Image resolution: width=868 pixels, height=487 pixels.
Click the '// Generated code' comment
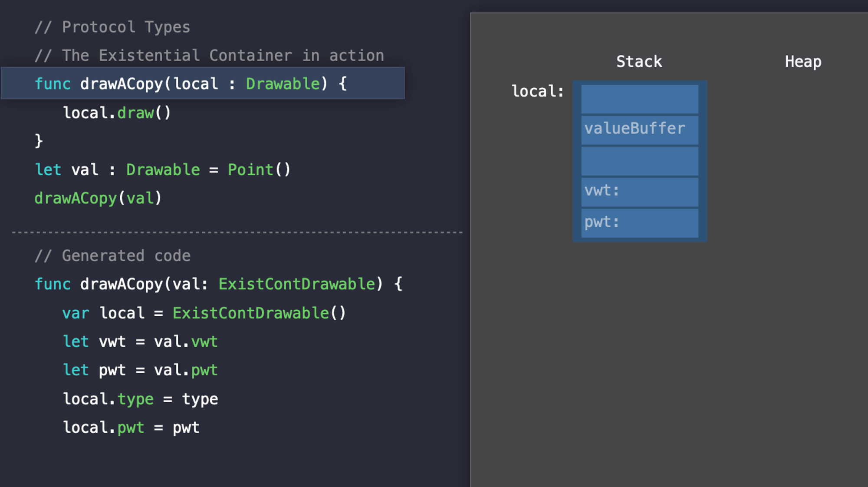coord(112,256)
